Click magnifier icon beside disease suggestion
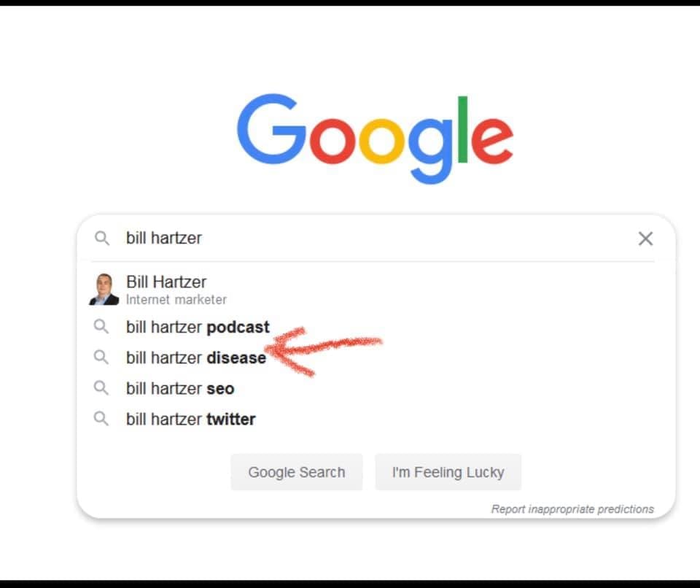This screenshot has width=700, height=588. [x=101, y=357]
